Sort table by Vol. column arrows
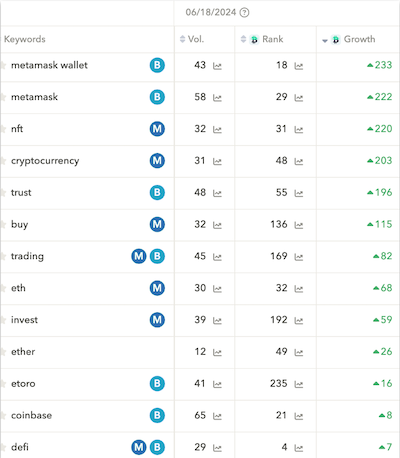 click(x=182, y=39)
